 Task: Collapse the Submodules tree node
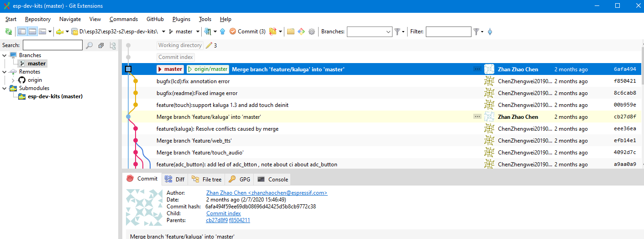tap(5, 88)
